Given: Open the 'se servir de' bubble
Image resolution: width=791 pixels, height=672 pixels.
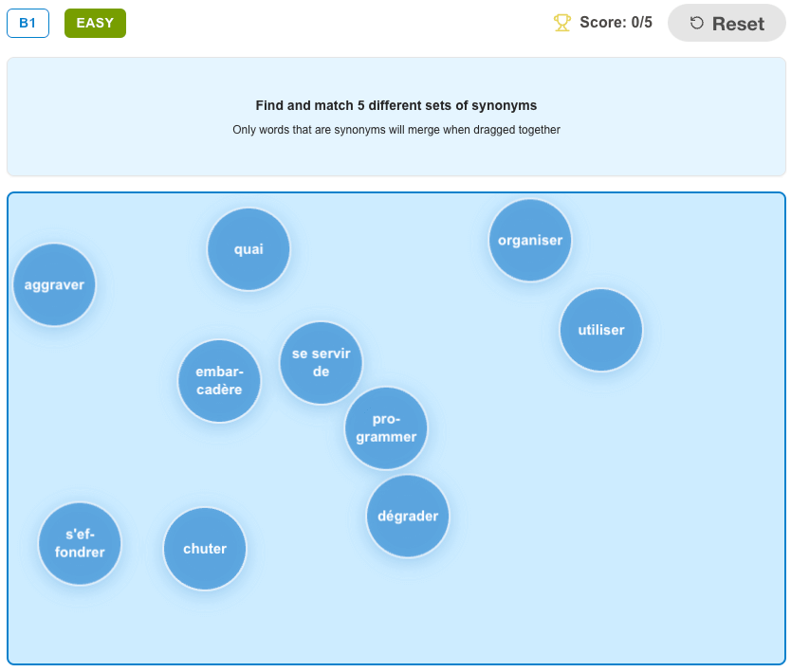Looking at the screenshot, I should (321, 363).
